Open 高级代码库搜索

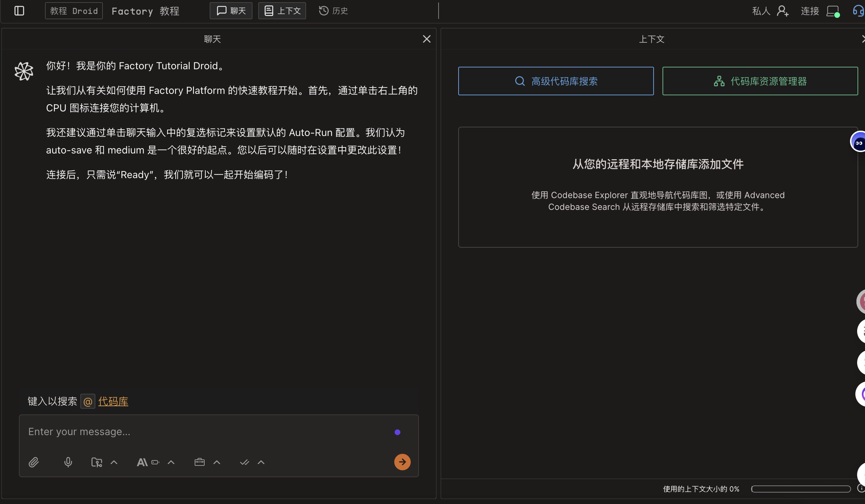(x=556, y=81)
